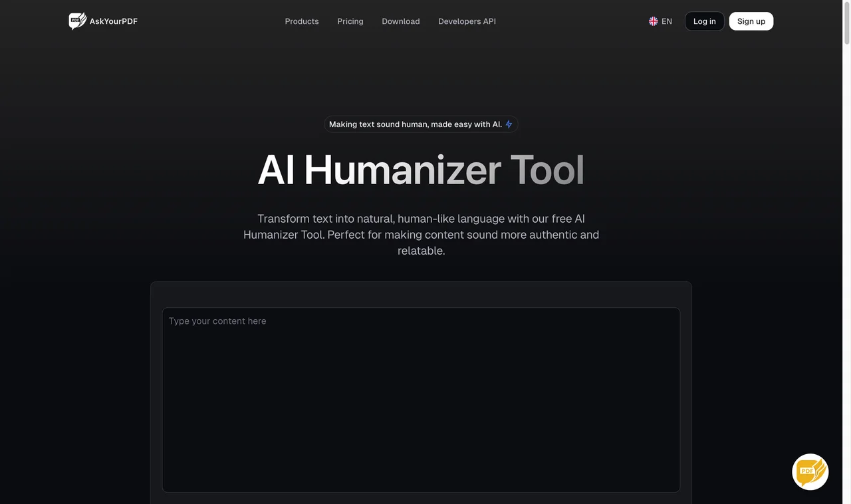Click the lightning bolt icon in tagline
Viewport: 851px width, 504px height.
click(x=509, y=124)
